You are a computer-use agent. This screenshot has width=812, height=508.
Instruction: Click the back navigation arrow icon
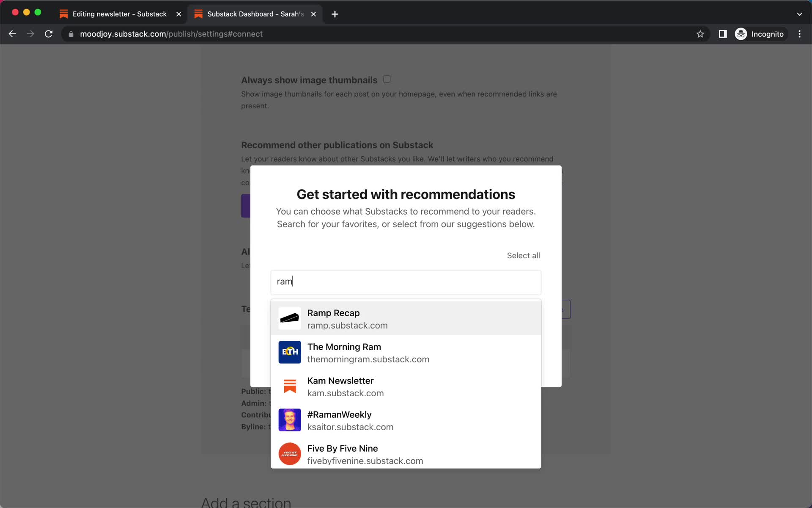pos(12,33)
